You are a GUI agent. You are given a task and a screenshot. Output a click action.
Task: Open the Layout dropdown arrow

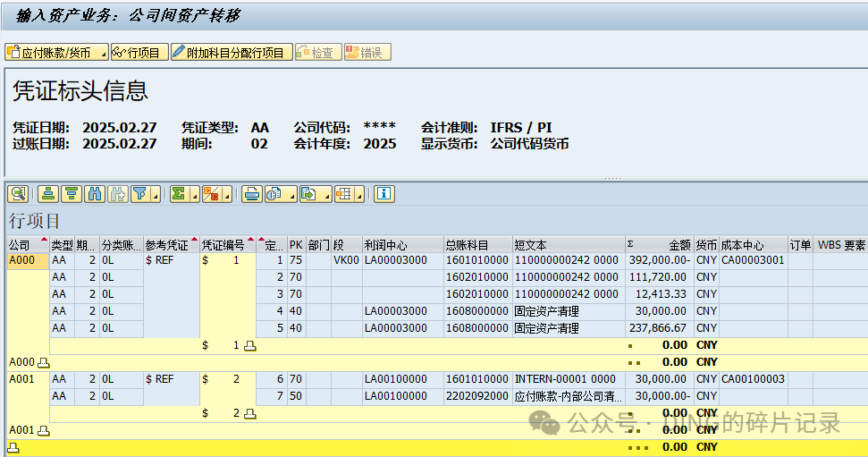pos(359,194)
